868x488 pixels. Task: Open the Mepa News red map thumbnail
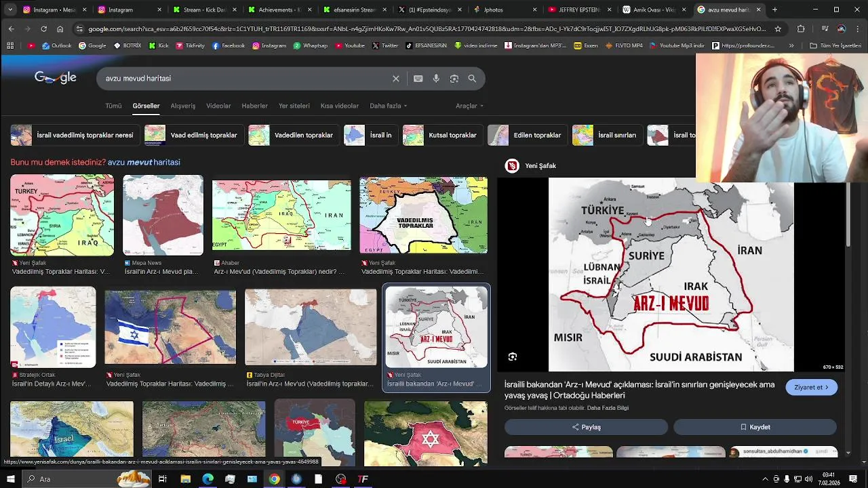click(163, 216)
